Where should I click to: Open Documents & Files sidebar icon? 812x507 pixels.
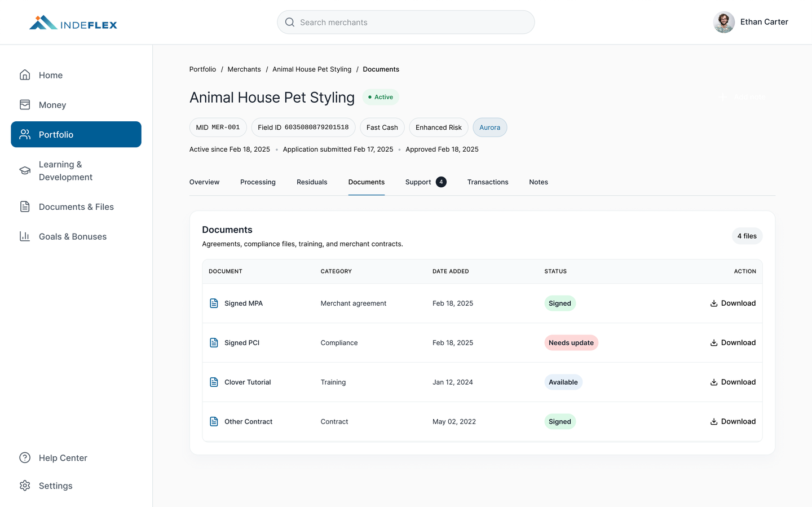point(25,206)
